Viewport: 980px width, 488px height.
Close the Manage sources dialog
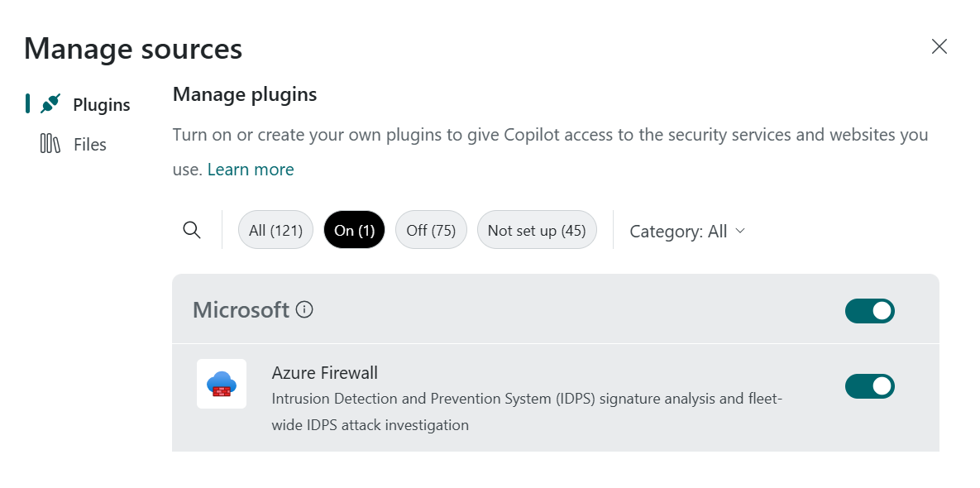click(x=939, y=46)
